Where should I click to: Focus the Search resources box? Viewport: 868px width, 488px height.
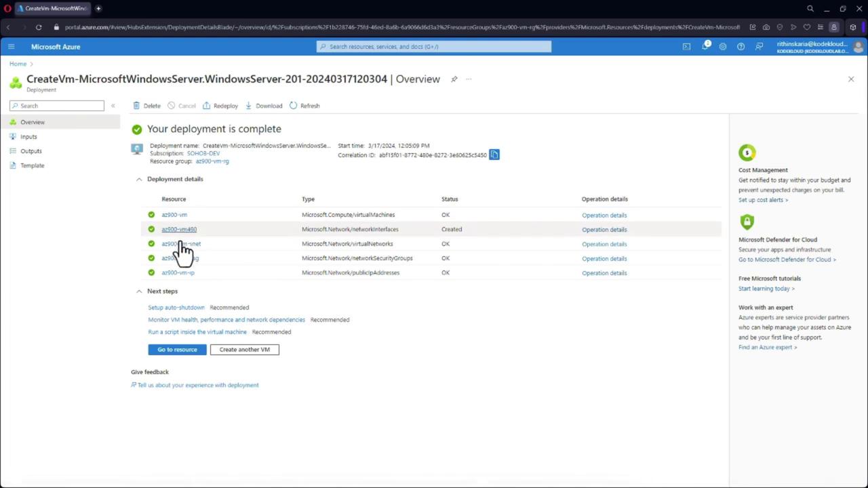pyautogui.click(x=434, y=47)
